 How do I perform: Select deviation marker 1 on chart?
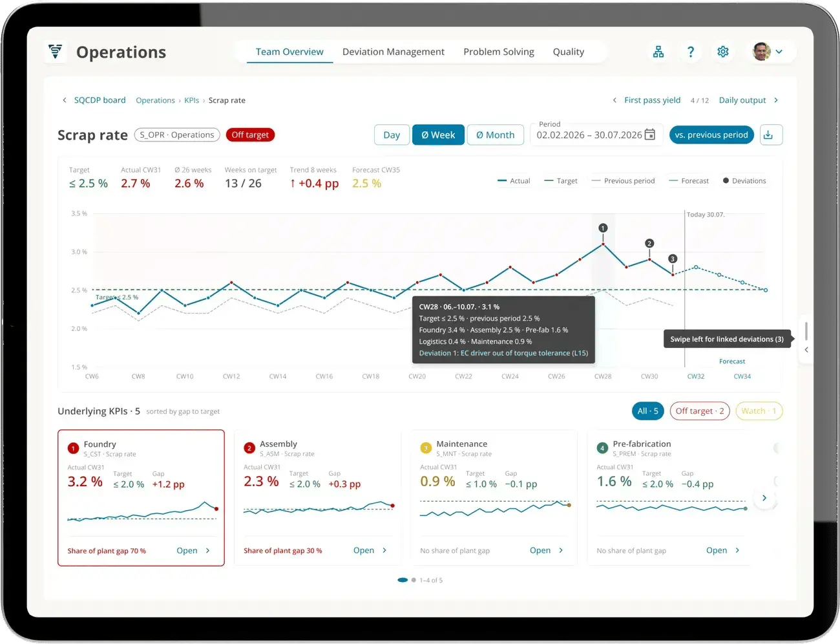tap(603, 228)
